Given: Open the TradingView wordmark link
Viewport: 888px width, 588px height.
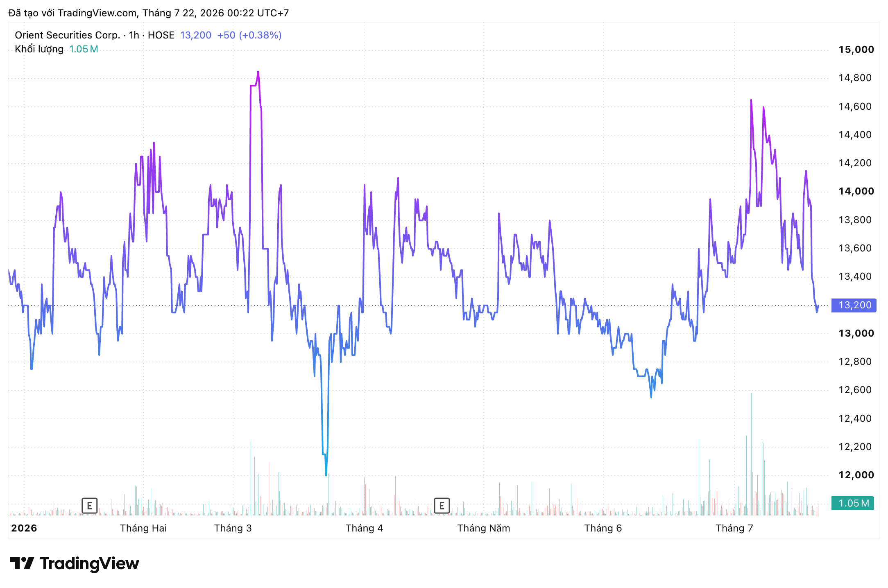Looking at the screenshot, I should pyautogui.click(x=89, y=564).
